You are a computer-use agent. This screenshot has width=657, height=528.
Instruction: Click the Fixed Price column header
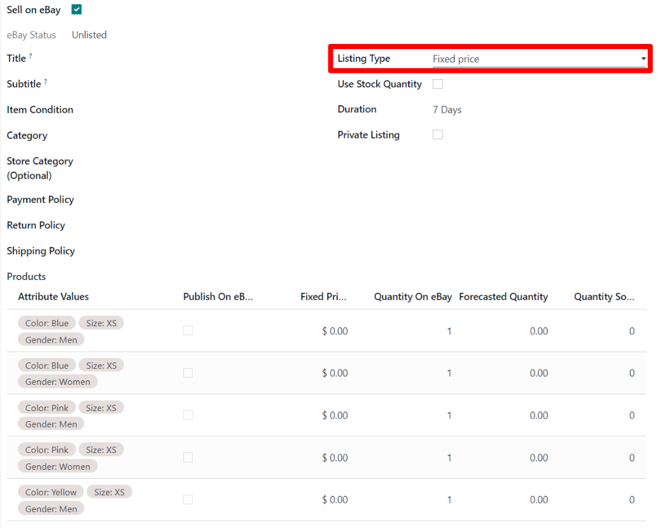[x=323, y=297]
